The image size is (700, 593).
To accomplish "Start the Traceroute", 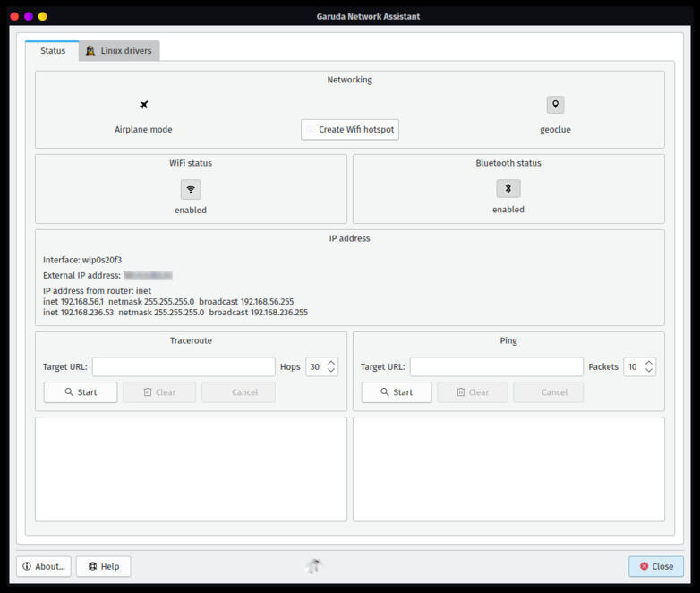I will 81,392.
